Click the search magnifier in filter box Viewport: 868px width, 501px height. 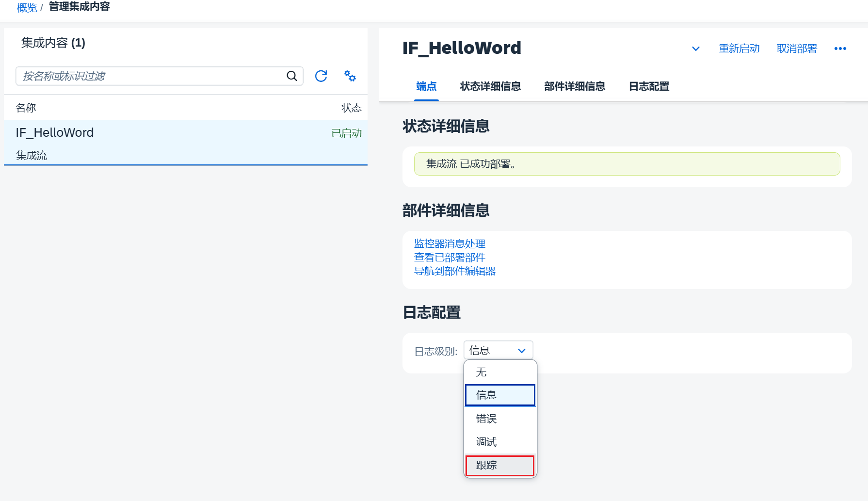click(291, 76)
